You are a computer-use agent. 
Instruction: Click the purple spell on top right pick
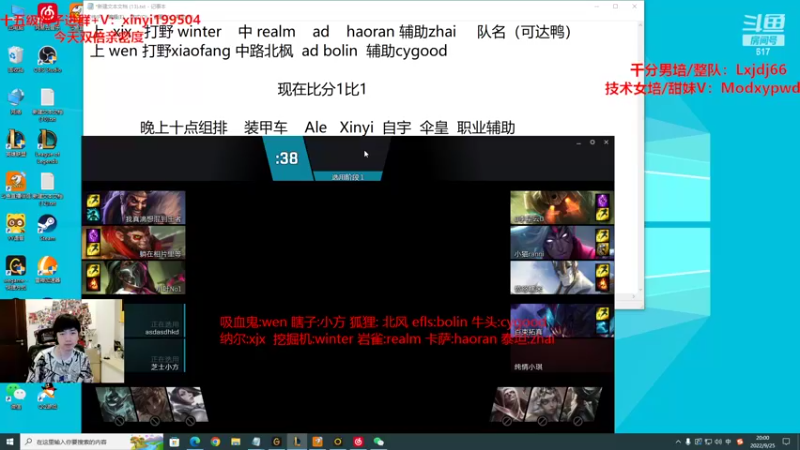(602, 201)
